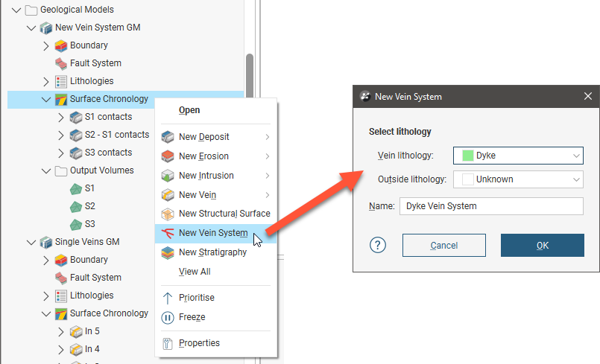The image size is (600, 364).
Task: Close the New Vein System dialog
Action: pyautogui.click(x=588, y=96)
